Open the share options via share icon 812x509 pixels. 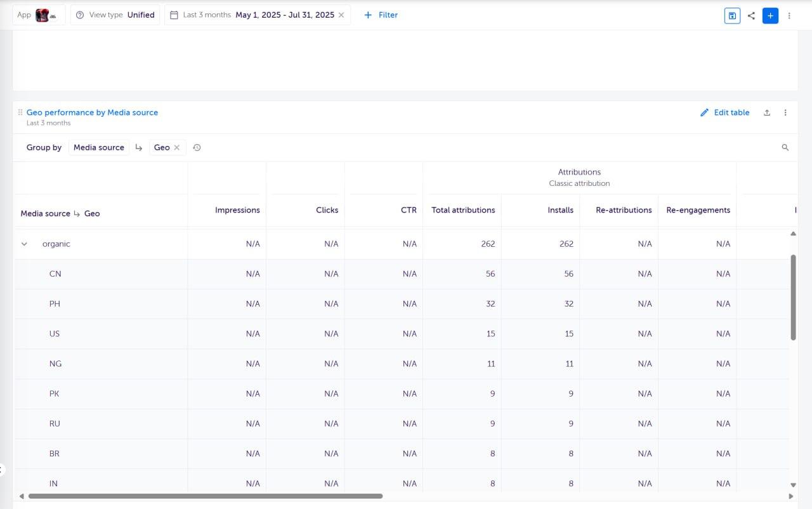coord(751,15)
